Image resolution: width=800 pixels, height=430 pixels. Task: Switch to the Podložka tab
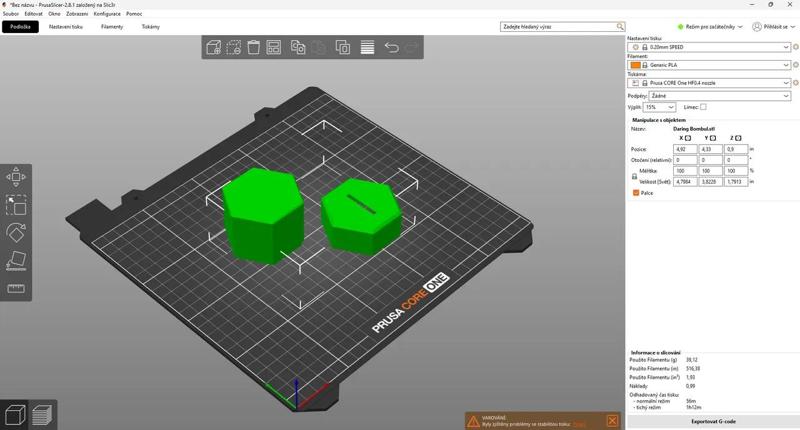(20, 27)
